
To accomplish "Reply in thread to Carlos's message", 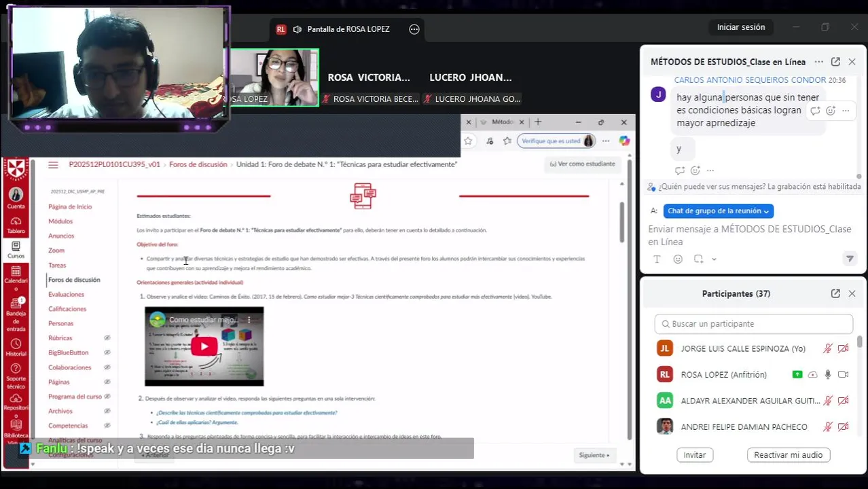I will [x=816, y=111].
